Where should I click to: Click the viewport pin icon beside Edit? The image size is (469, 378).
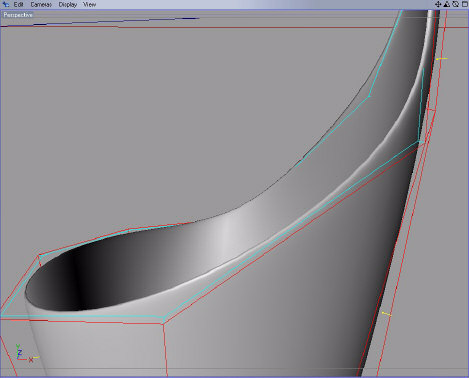point(6,4)
